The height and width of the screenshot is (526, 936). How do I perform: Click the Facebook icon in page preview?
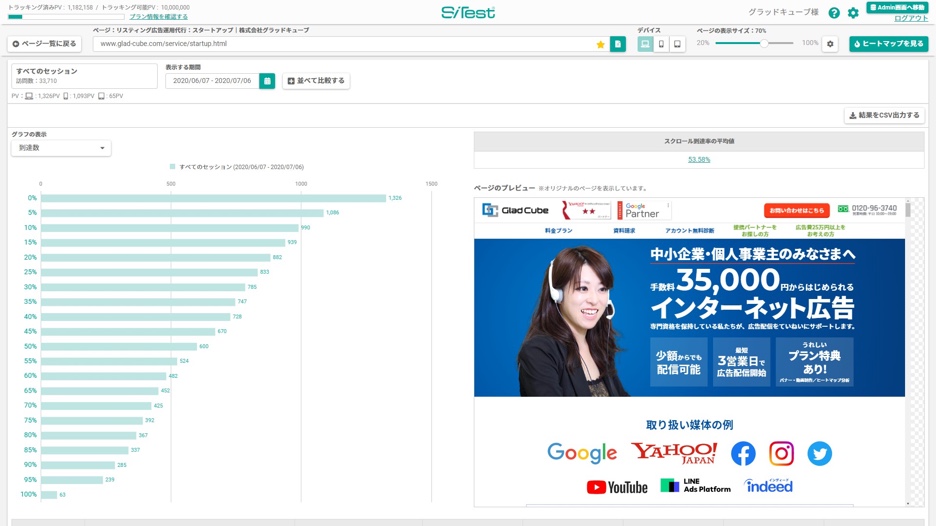pyautogui.click(x=743, y=453)
